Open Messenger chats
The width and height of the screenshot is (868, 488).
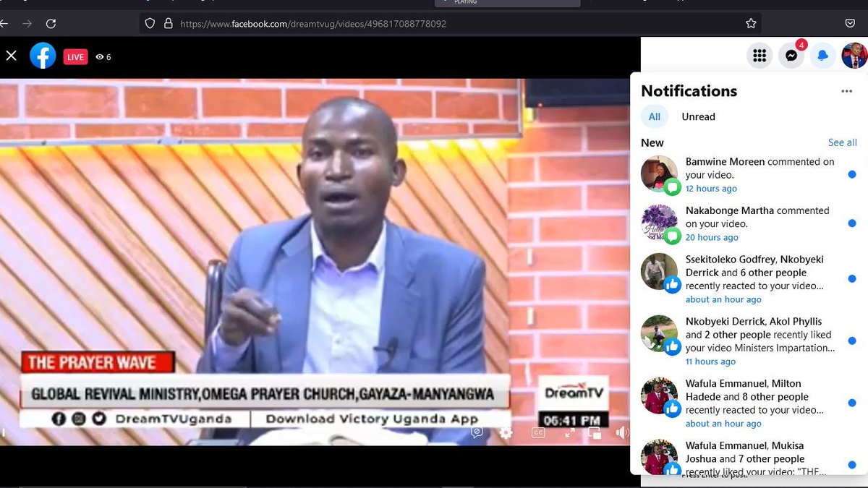click(x=791, y=56)
